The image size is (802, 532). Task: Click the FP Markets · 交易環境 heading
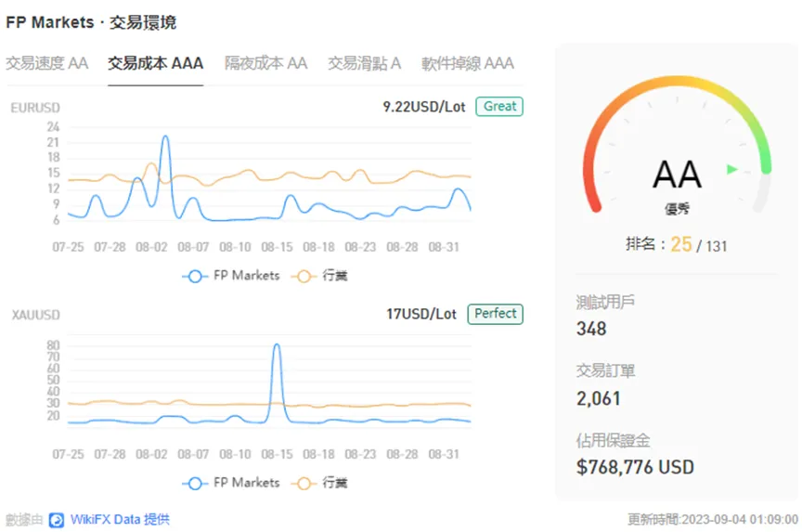coord(91,22)
